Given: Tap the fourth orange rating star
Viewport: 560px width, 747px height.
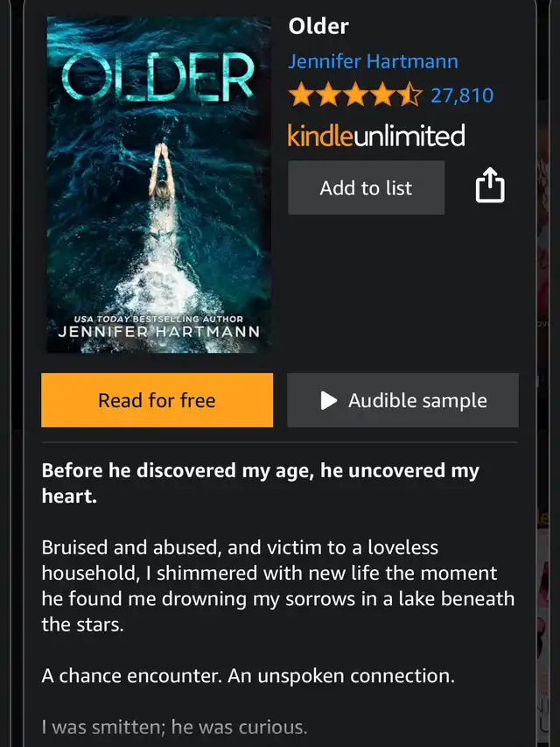Looking at the screenshot, I should (x=382, y=95).
